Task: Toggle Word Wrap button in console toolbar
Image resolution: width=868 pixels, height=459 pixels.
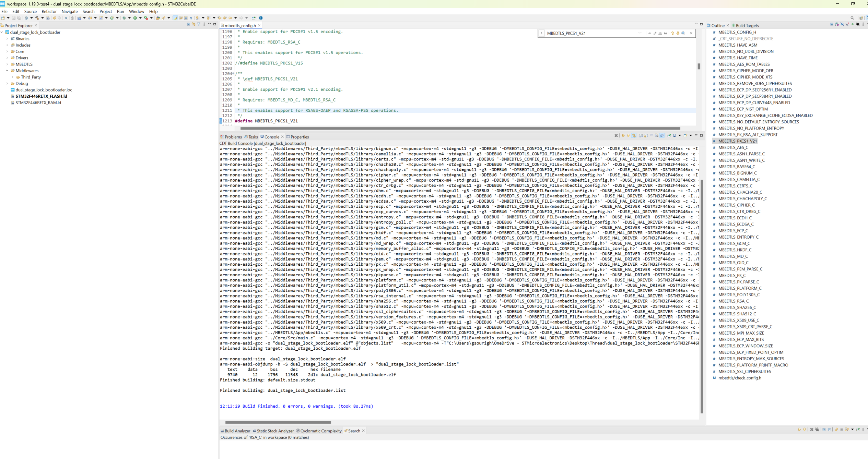Action: point(651,135)
